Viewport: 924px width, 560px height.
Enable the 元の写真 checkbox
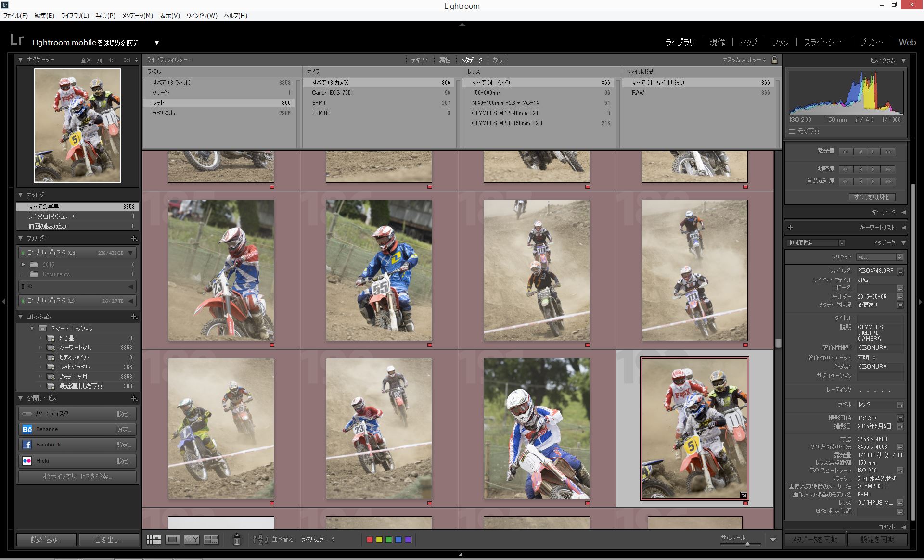point(792,131)
